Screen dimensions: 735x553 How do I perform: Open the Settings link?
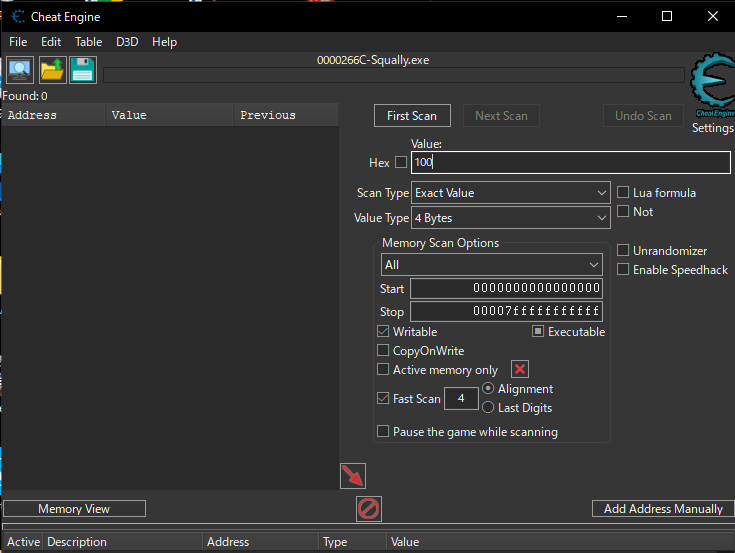click(x=712, y=127)
